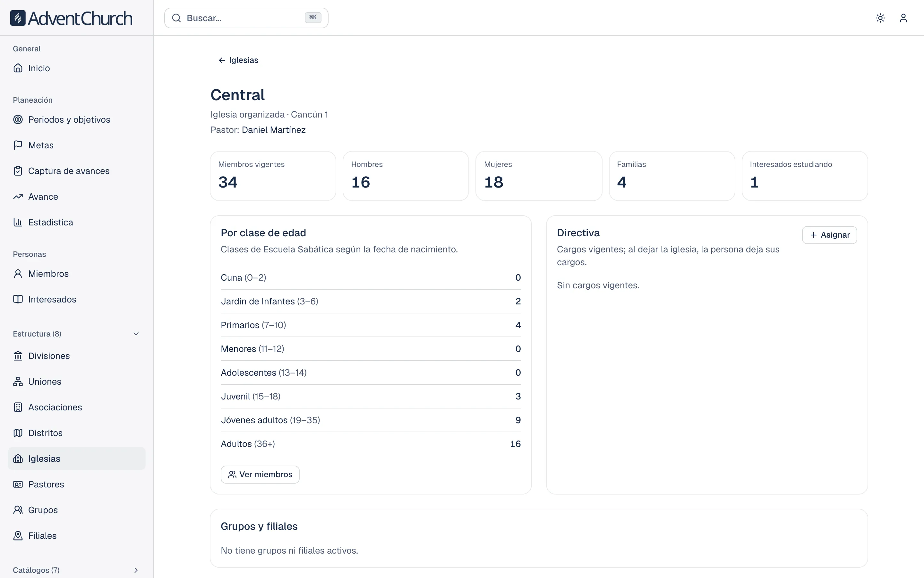
Task: Click the Ver miembros button
Action: coord(260,474)
